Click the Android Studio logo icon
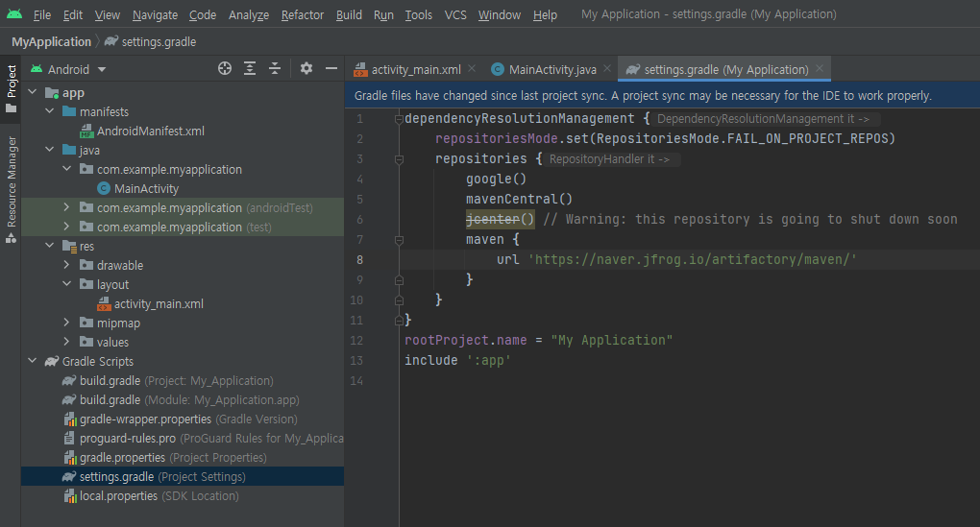The width and height of the screenshot is (980, 527). point(13,13)
